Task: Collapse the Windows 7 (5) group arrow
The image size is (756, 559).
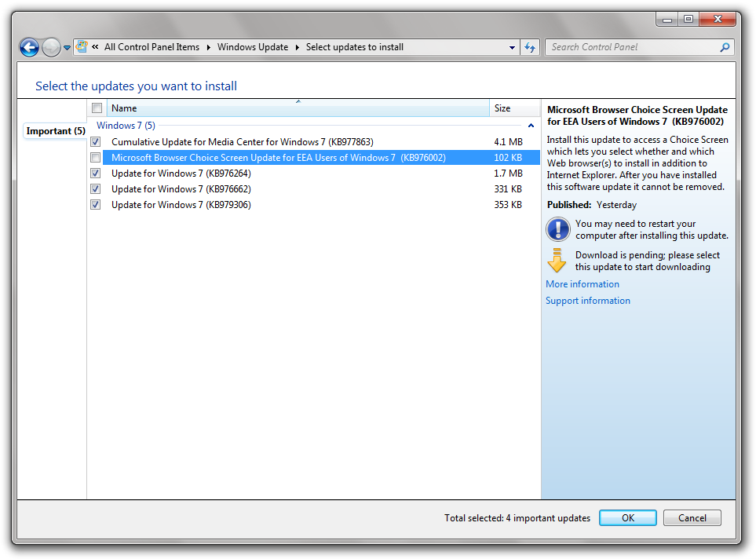Action: [x=531, y=126]
